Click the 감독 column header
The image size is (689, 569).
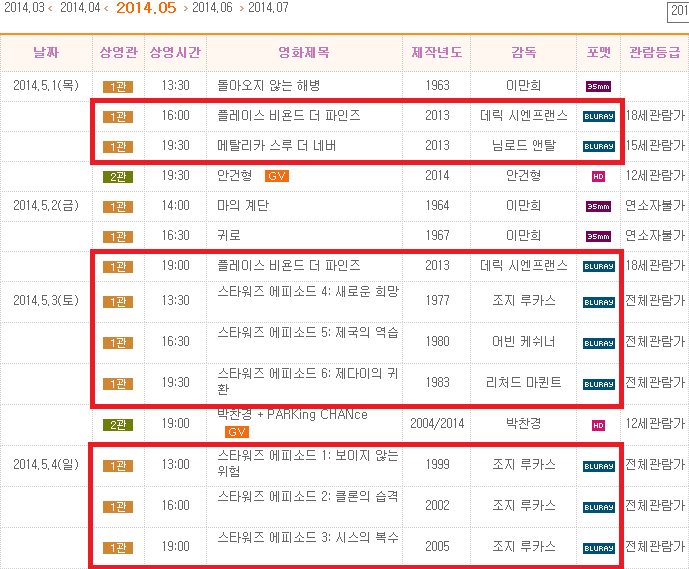click(x=523, y=52)
